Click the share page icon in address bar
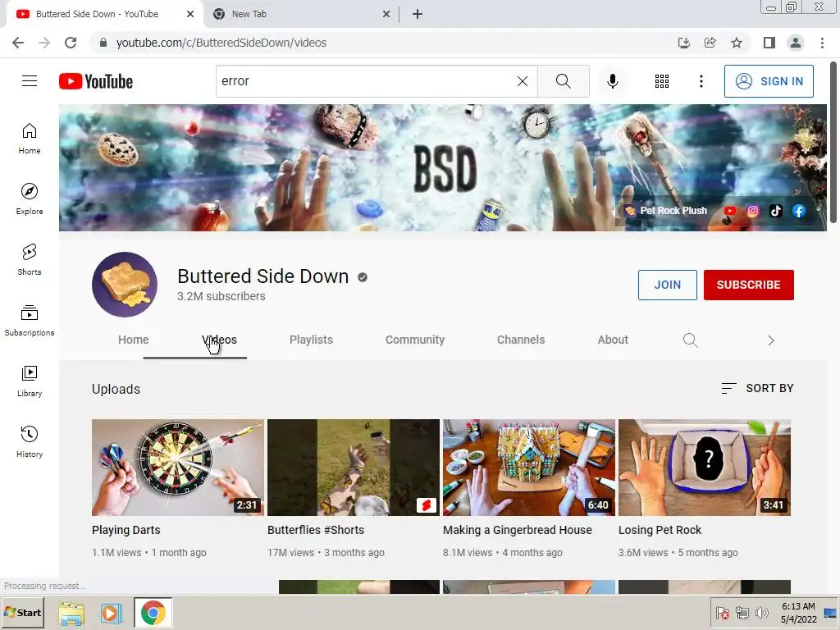The width and height of the screenshot is (840, 630). [710, 43]
